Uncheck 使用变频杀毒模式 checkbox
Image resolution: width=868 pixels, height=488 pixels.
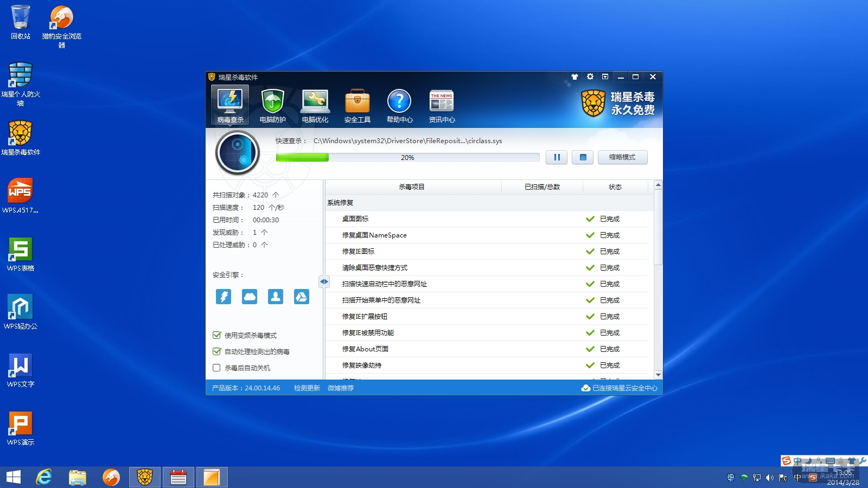click(x=217, y=335)
